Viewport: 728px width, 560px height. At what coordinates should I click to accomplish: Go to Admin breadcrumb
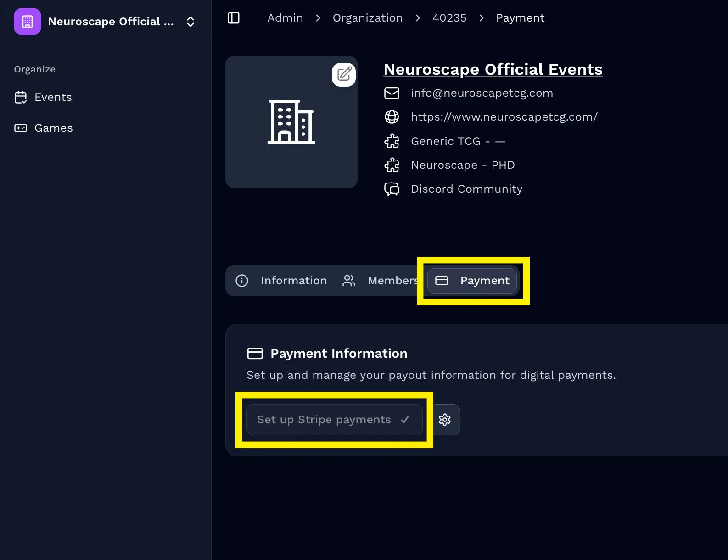(x=285, y=18)
